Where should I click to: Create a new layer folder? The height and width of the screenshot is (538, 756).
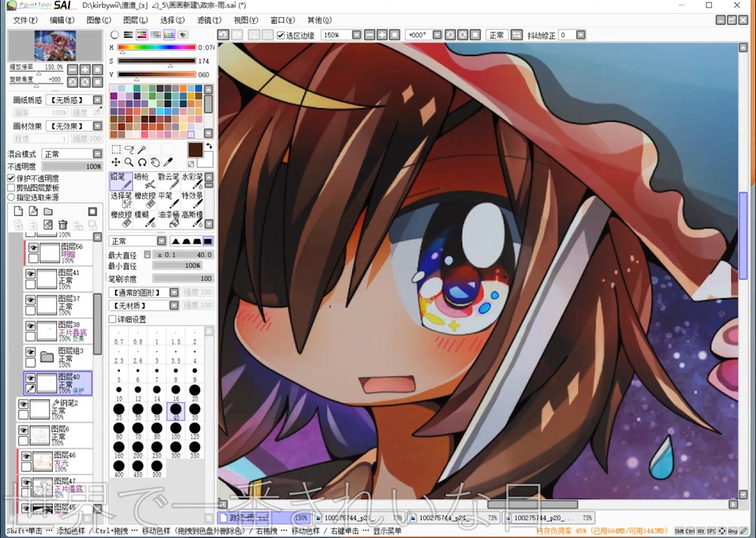click(48, 211)
